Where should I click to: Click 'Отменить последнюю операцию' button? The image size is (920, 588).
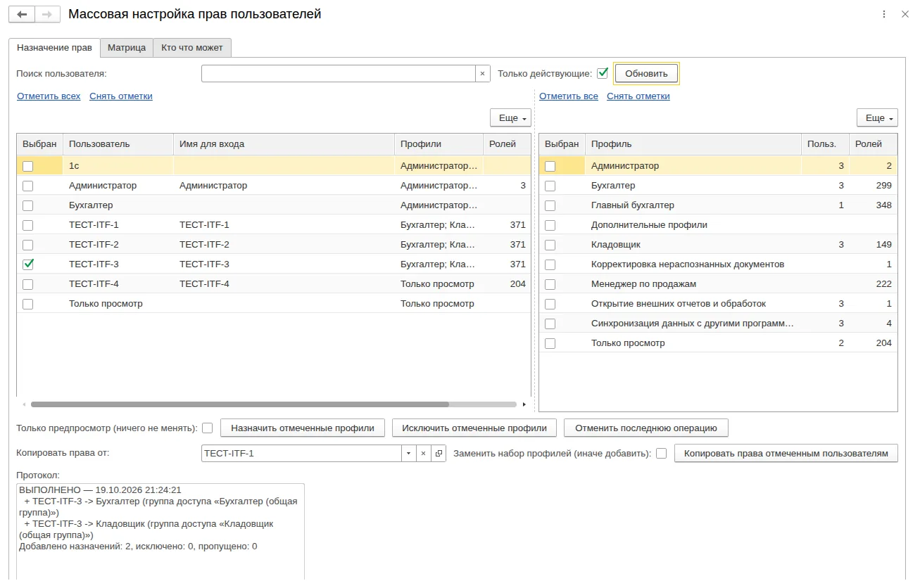645,428
